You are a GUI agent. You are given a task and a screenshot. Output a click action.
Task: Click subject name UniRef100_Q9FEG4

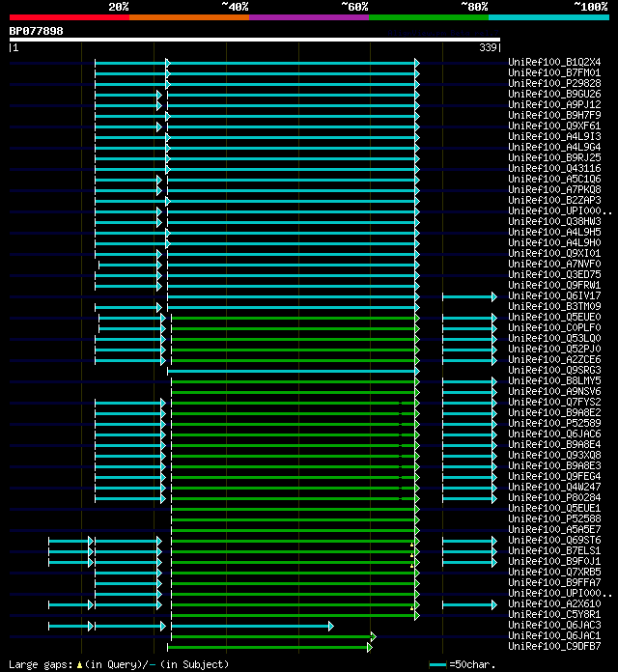[554, 477]
